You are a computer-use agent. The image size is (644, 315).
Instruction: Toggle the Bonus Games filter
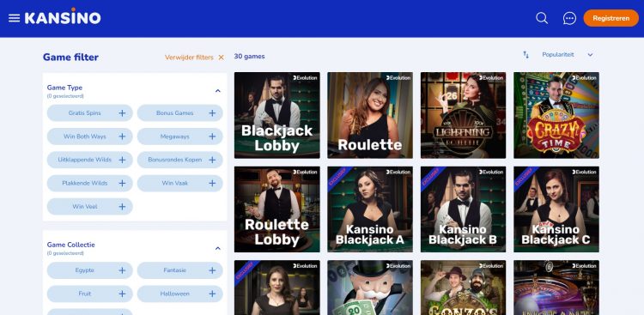pos(180,113)
